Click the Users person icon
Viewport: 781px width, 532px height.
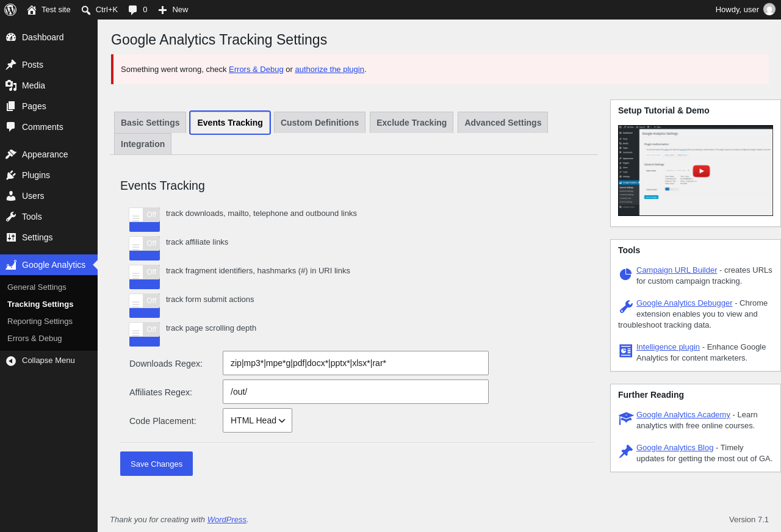coord(11,196)
